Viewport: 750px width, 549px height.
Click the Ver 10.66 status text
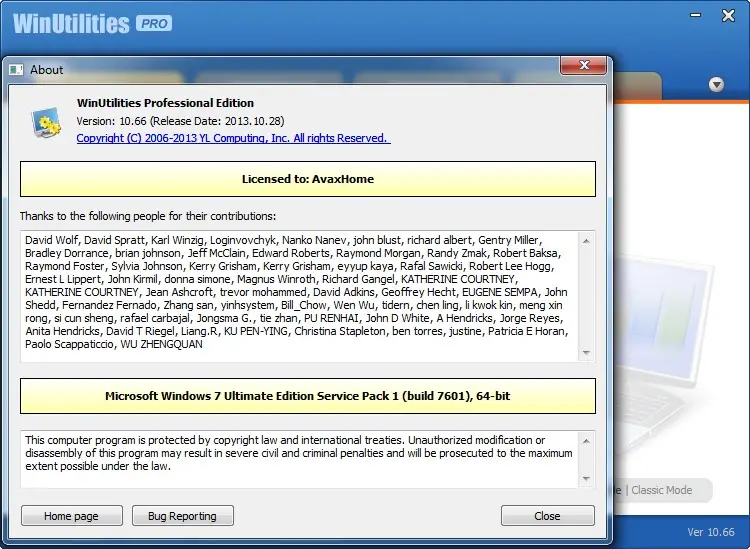coord(711,532)
